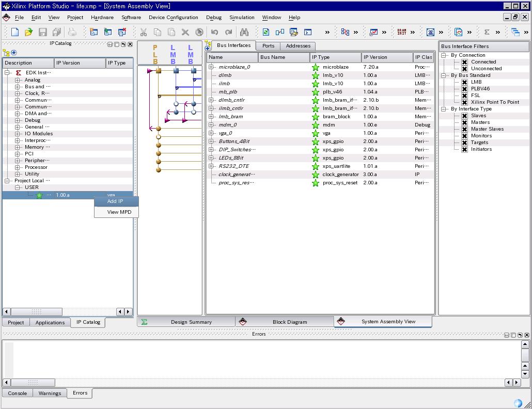The height and width of the screenshot is (409, 532).
Task: Click the block diagram toolbar icon
Action: 280,32
